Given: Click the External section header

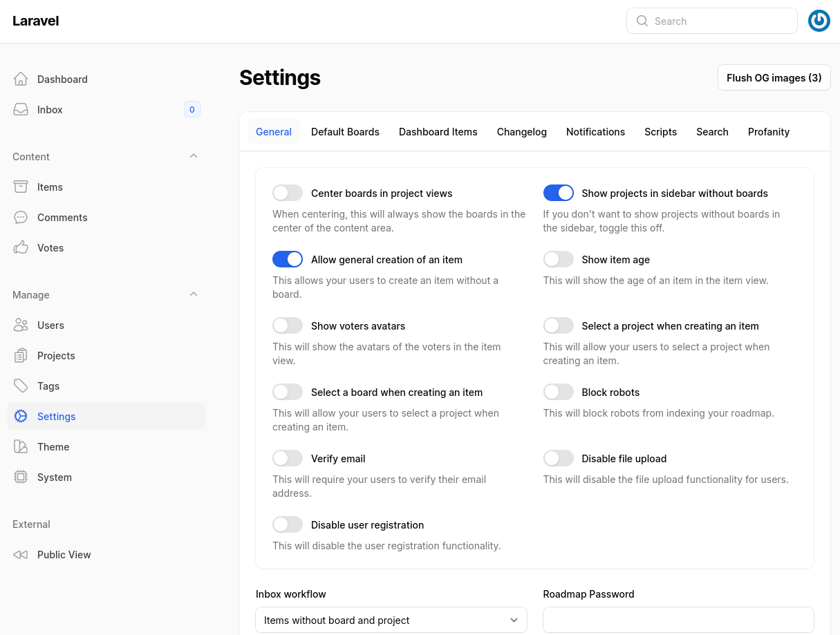Looking at the screenshot, I should pos(31,524).
